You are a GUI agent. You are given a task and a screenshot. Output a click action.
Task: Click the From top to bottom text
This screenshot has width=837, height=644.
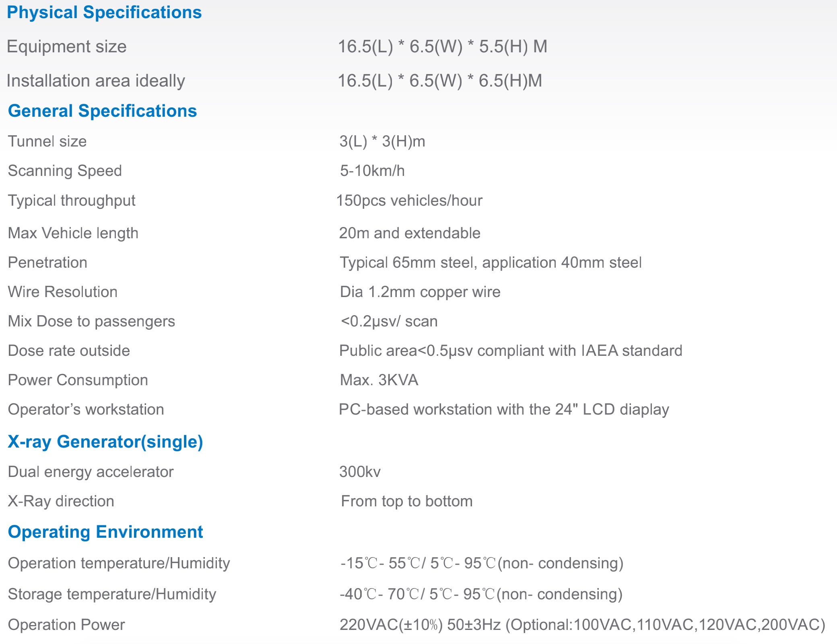[406, 501]
